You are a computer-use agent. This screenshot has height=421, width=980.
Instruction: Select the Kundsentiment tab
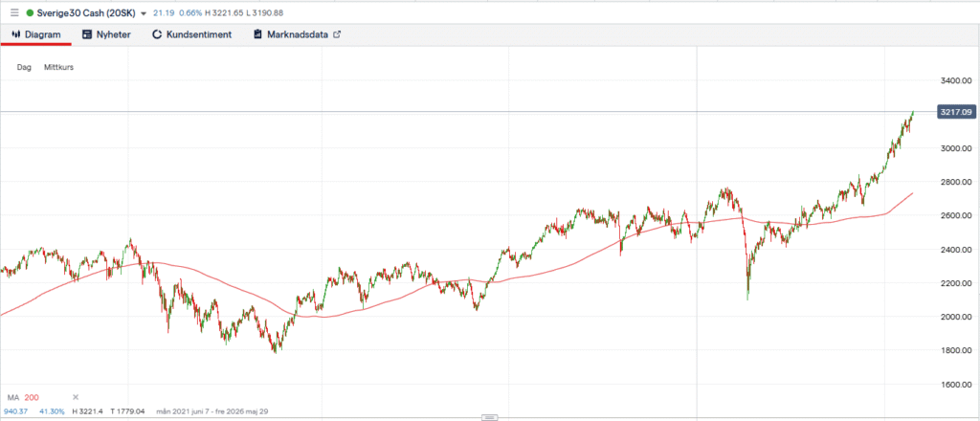pos(191,34)
